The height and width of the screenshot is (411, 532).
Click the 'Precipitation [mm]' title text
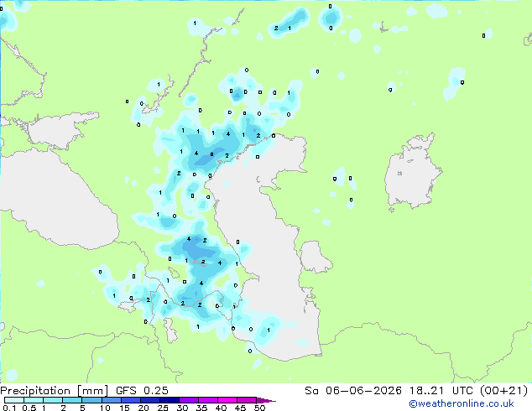pos(55,391)
